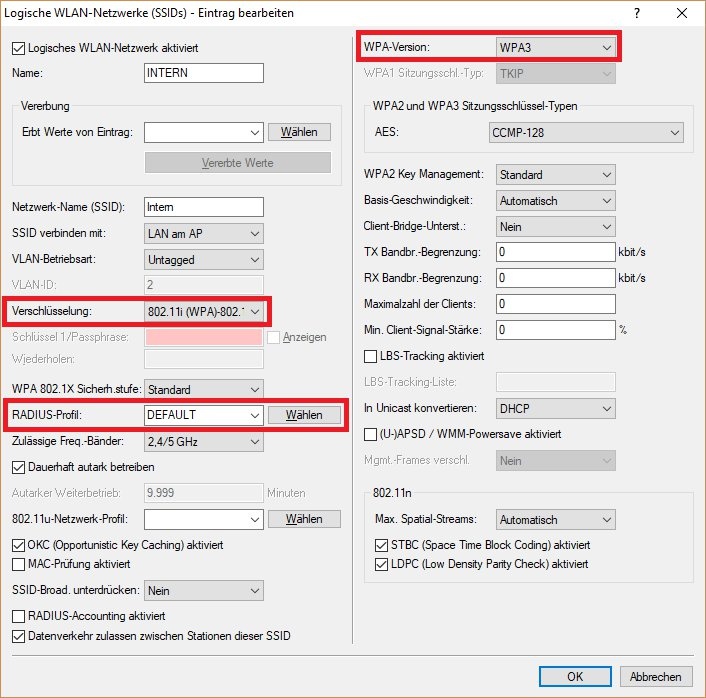Viewport: 706px width, 698px height.
Task: Enable RADIUS-Accounting aktiviert checkbox
Action: click(18, 616)
